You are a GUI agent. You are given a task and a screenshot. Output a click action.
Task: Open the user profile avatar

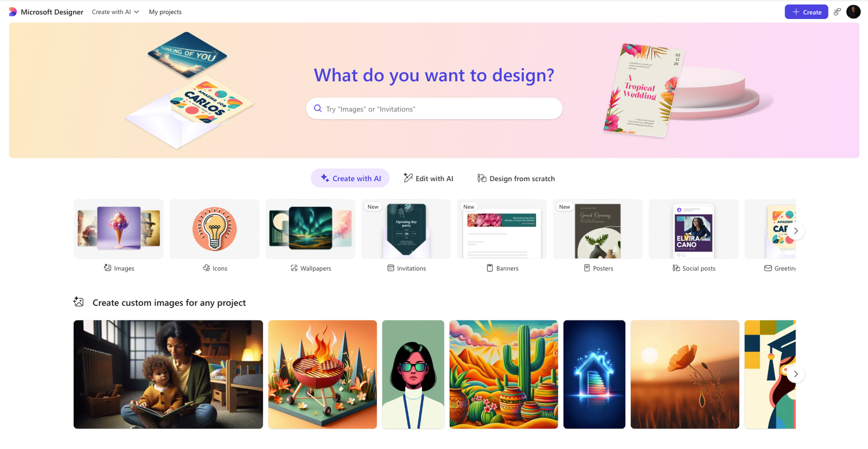853,12
